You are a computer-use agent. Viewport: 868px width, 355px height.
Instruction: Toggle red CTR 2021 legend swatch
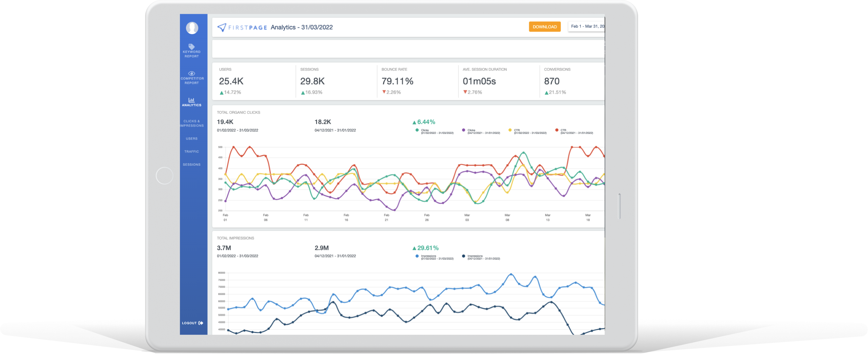coord(557,130)
